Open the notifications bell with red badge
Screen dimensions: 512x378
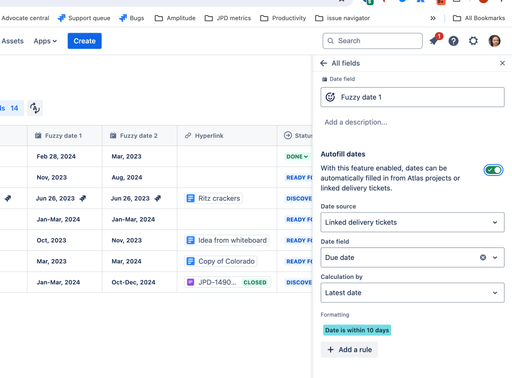(435, 40)
